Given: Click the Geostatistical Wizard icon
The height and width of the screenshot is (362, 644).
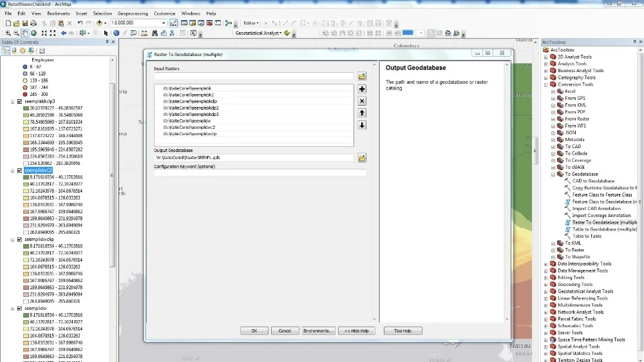Looking at the screenshot, I should 287,33.
